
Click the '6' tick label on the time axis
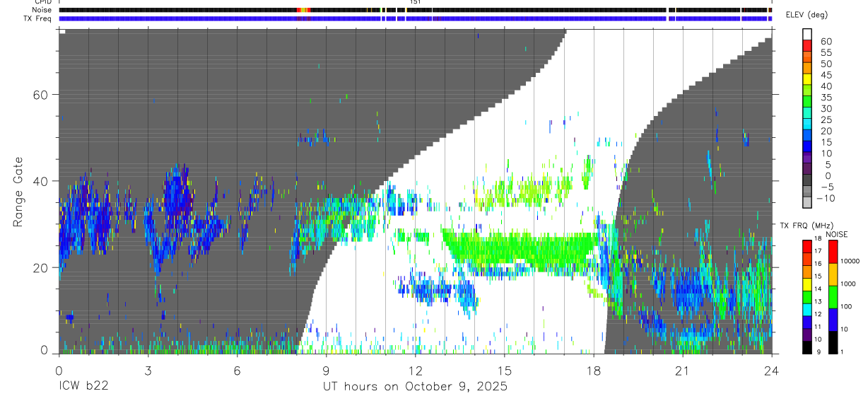point(237,370)
